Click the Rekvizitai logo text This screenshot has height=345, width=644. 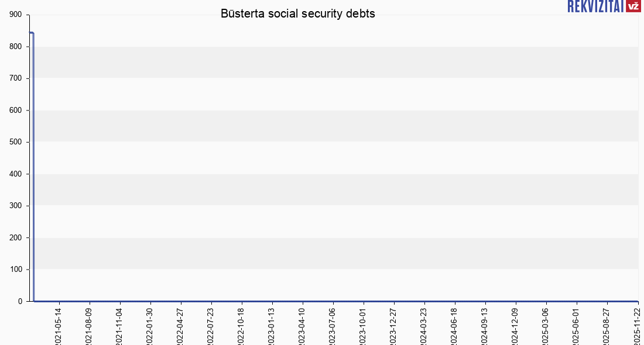pyautogui.click(x=595, y=6)
